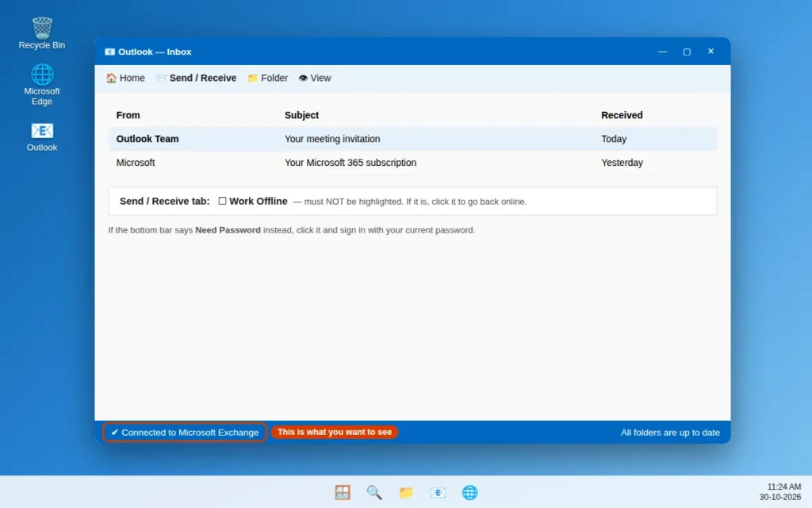
Task: Minimize the Outlook window
Action: pos(662,52)
